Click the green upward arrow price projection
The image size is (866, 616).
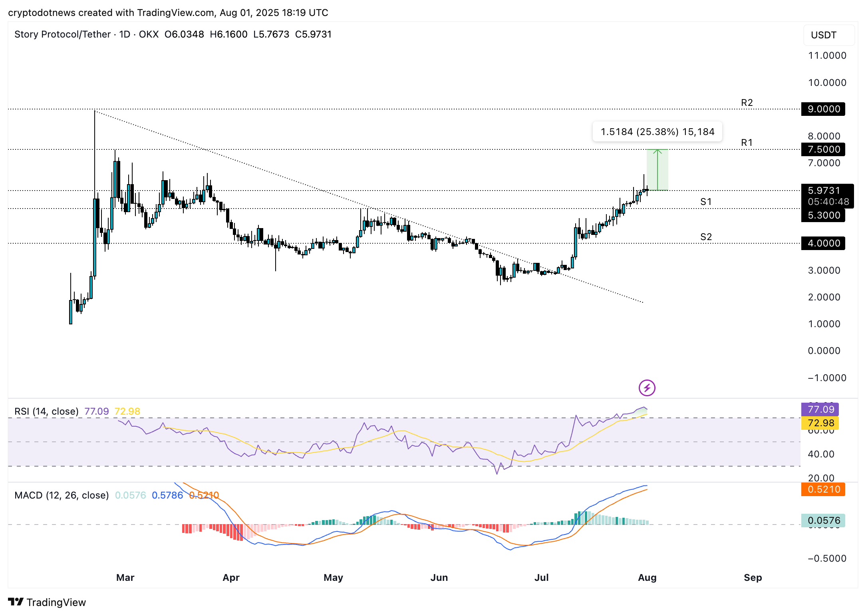657,170
